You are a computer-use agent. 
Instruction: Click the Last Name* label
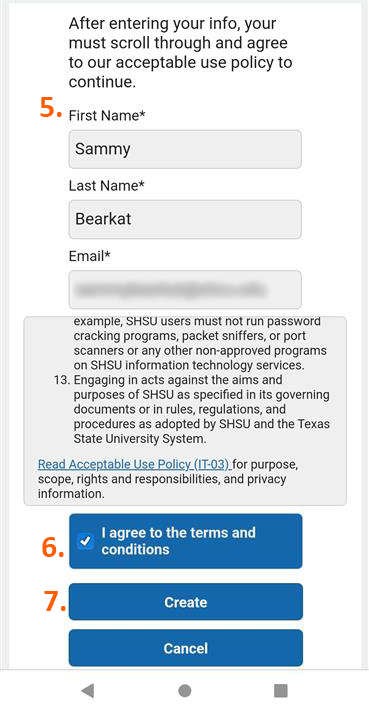pos(107,186)
